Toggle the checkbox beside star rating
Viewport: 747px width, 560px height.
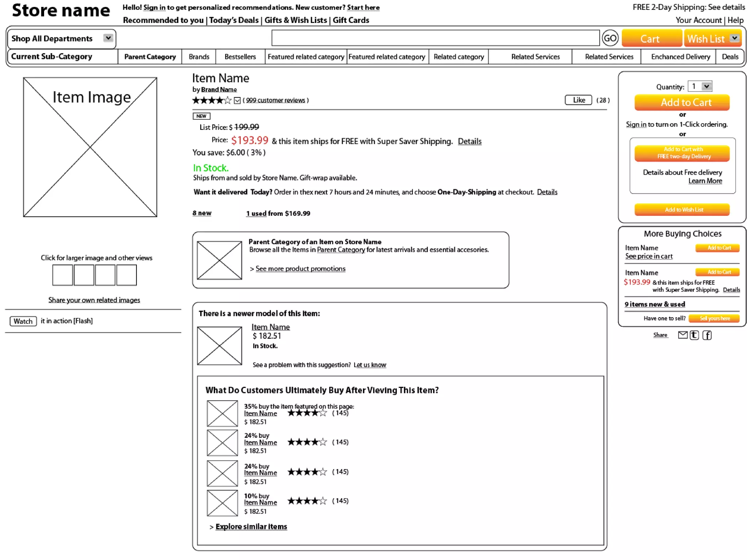(x=237, y=101)
